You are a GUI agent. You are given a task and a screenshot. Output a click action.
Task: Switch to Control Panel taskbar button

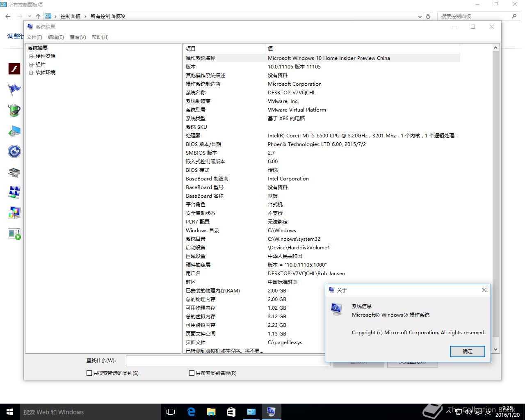pyautogui.click(x=251, y=412)
